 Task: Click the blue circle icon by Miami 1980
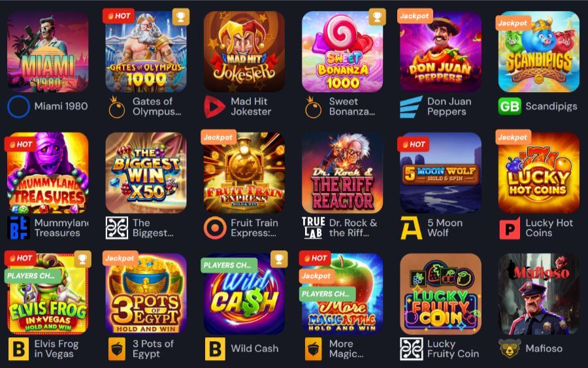pos(18,107)
